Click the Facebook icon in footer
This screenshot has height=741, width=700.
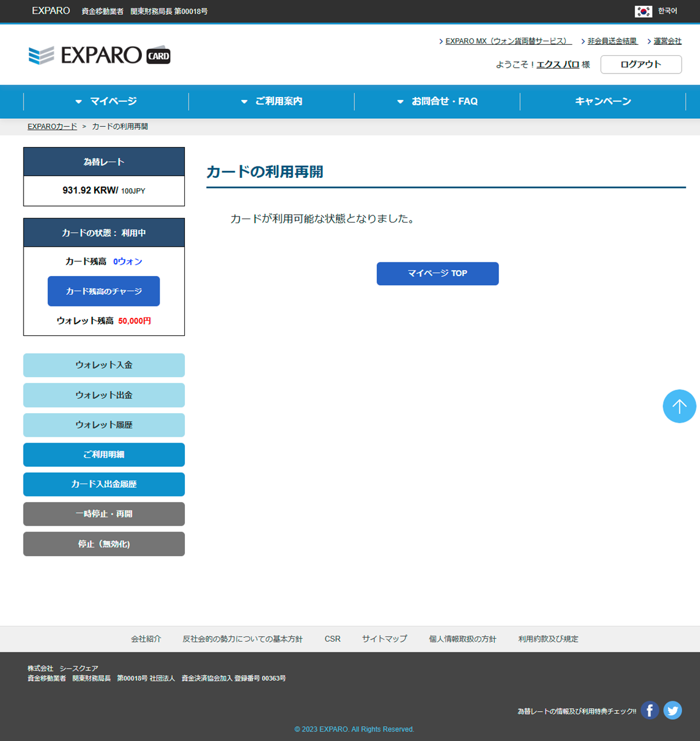click(649, 710)
